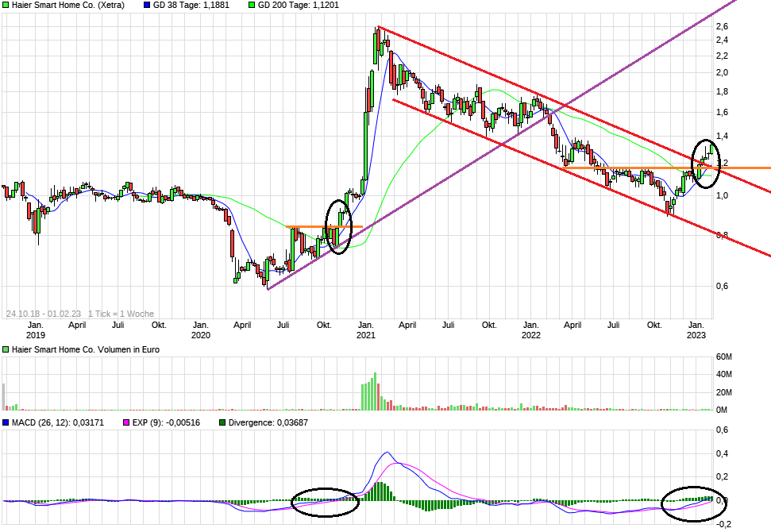The height and width of the screenshot is (532, 771).
Task: Click the '1,4' price axis label
Action: [x=723, y=137]
